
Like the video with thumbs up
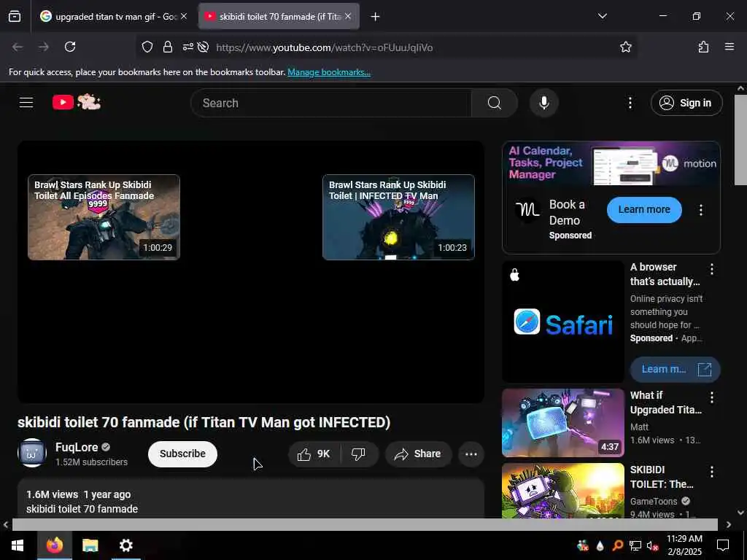(x=314, y=454)
